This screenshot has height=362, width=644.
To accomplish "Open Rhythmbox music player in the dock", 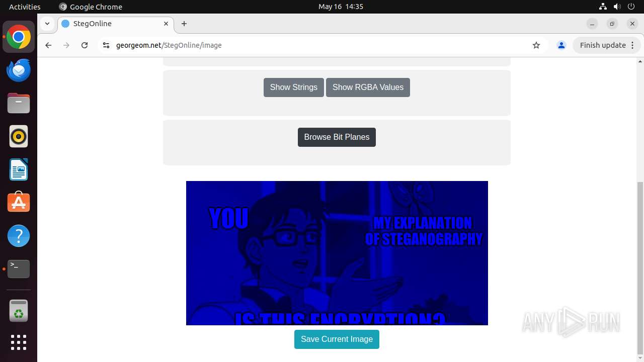I will [x=19, y=136].
